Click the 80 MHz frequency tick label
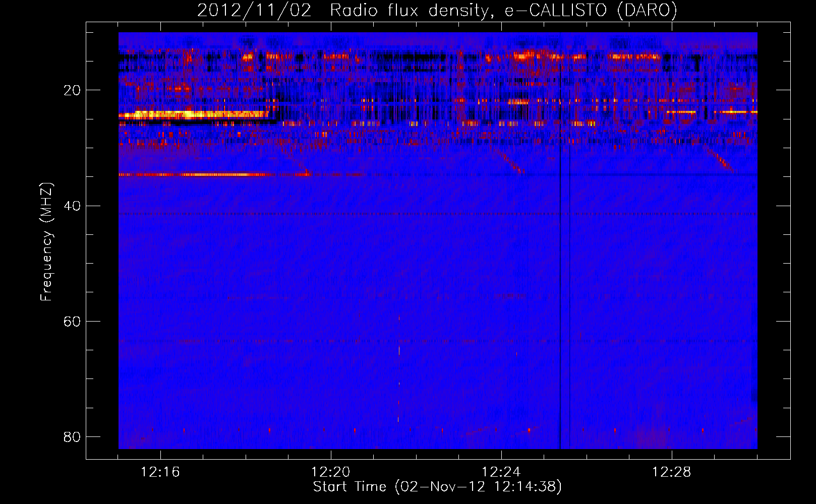The width and height of the screenshot is (816, 504). click(73, 436)
